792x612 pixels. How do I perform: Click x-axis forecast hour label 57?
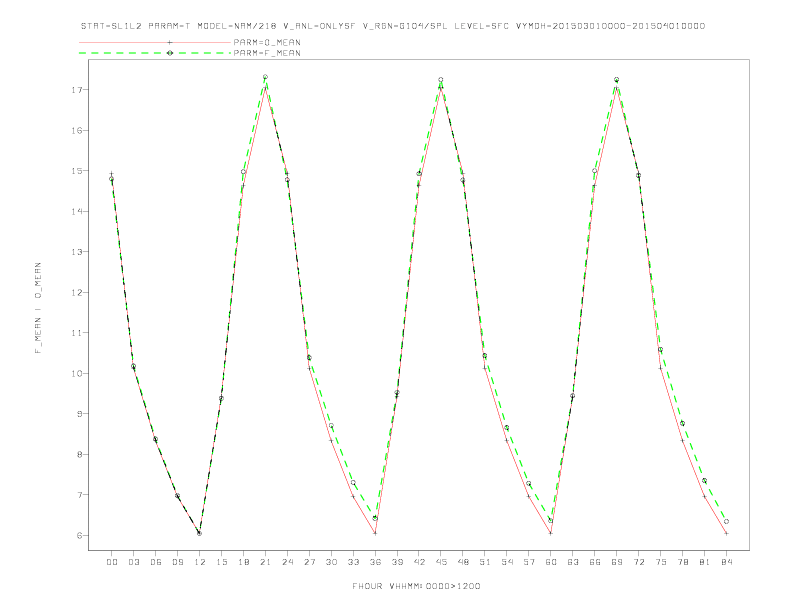tap(529, 562)
